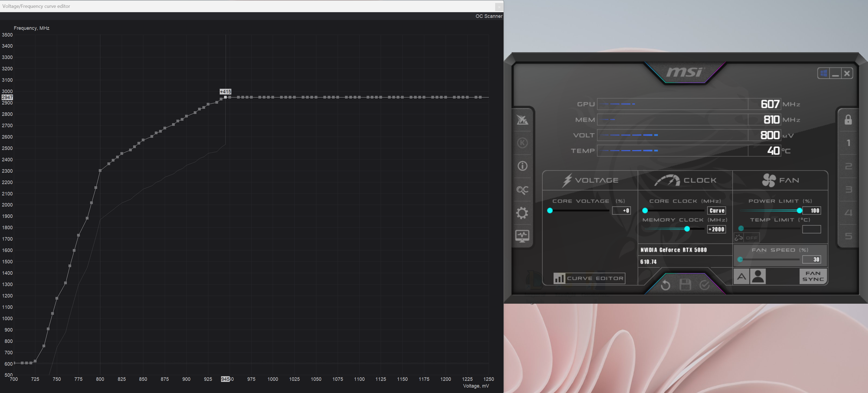Click the Power Limit field showing 100
The image size is (868, 393).
tap(812, 211)
